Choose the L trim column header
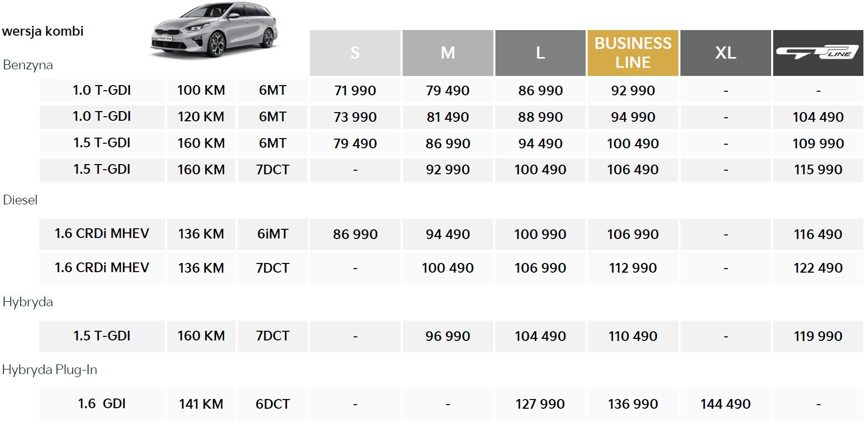The width and height of the screenshot is (868, 424). pyautogui.click(x=540, y=53)
